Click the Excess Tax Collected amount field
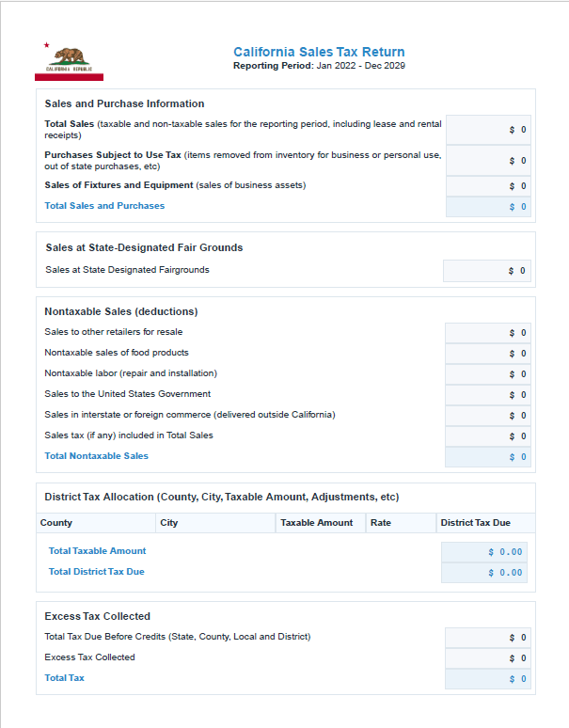This screenshot has height=728, width=569. click(488, 658)
